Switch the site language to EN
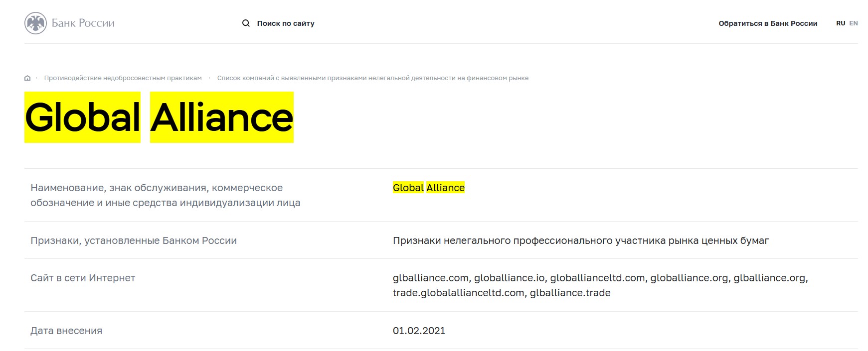This screenshot has height=351, width=868. (855, 23)
